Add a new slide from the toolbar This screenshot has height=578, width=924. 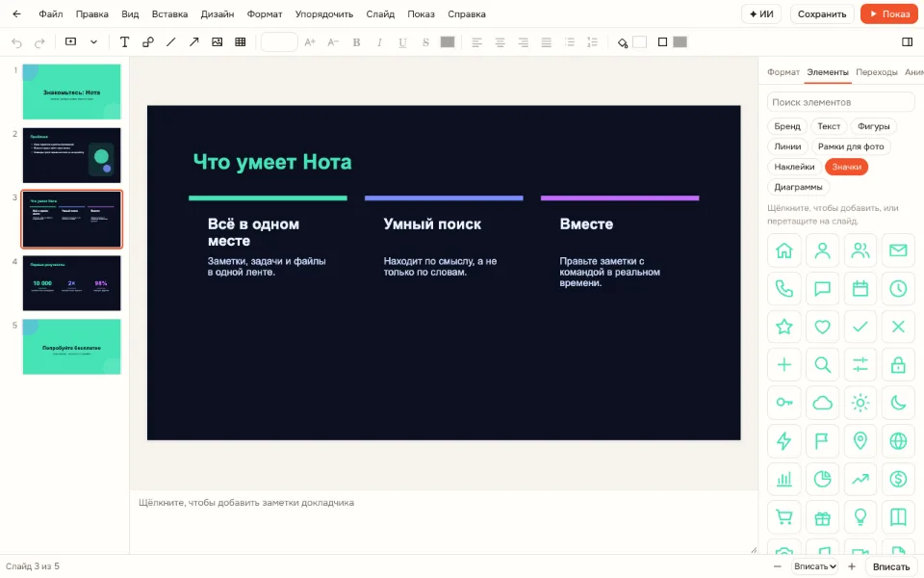coord(70,41)
